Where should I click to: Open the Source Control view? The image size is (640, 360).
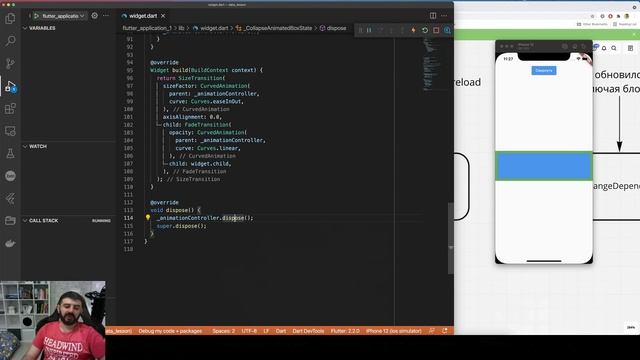click(10, 63)
